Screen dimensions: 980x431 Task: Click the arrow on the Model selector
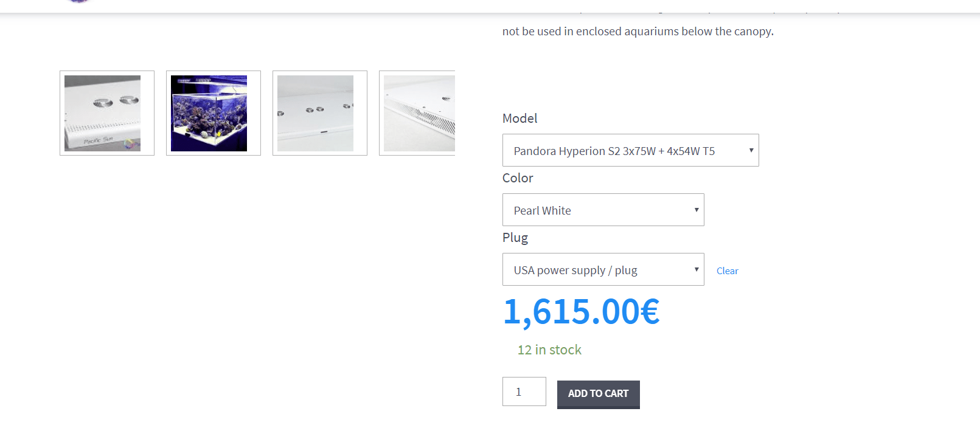[751, 150]
